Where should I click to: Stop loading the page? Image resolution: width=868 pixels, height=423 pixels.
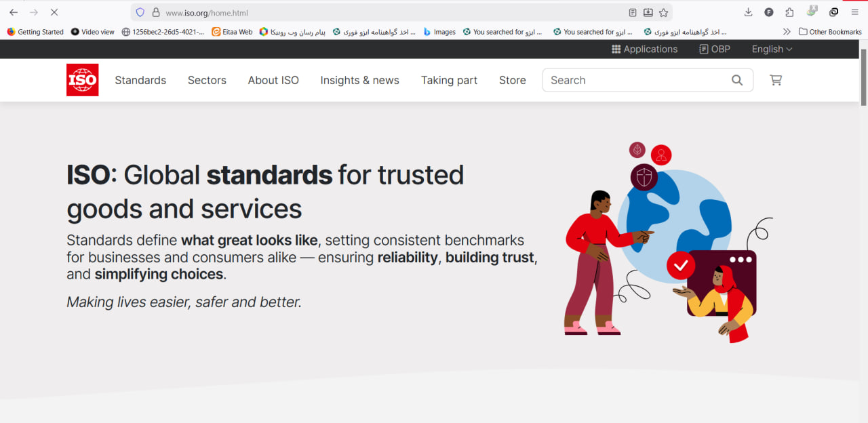54,12
